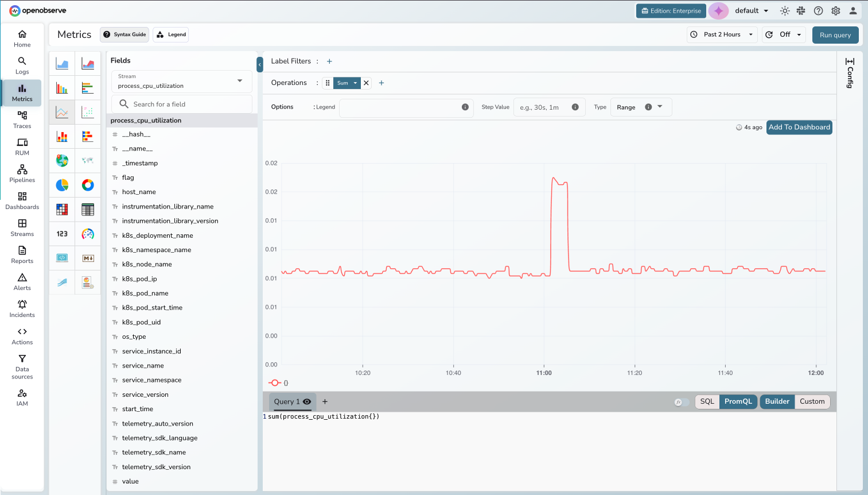
Task: Switch to the pie chart type
Action: coord(61,185)
